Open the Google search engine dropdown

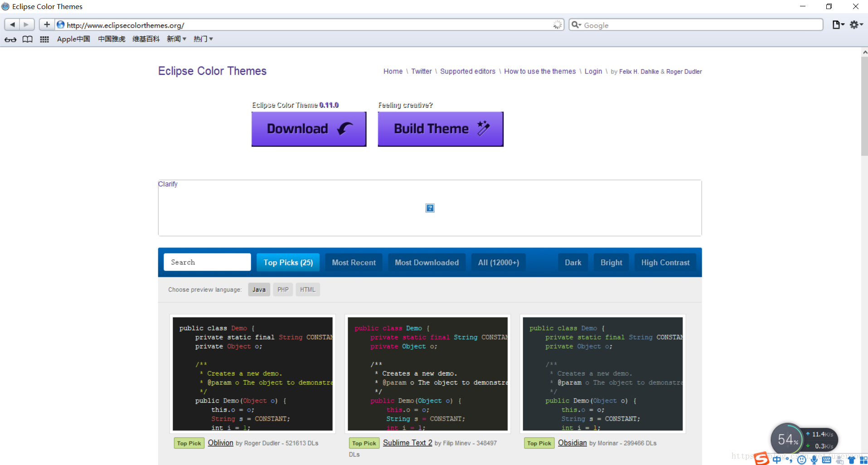[x=576, y=25]
